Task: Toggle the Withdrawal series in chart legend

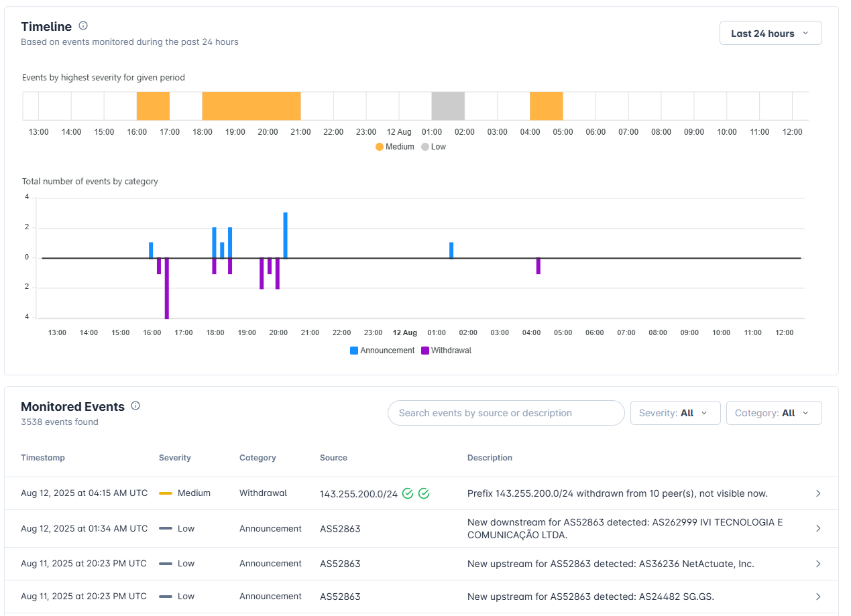Action: click(447, 351)
